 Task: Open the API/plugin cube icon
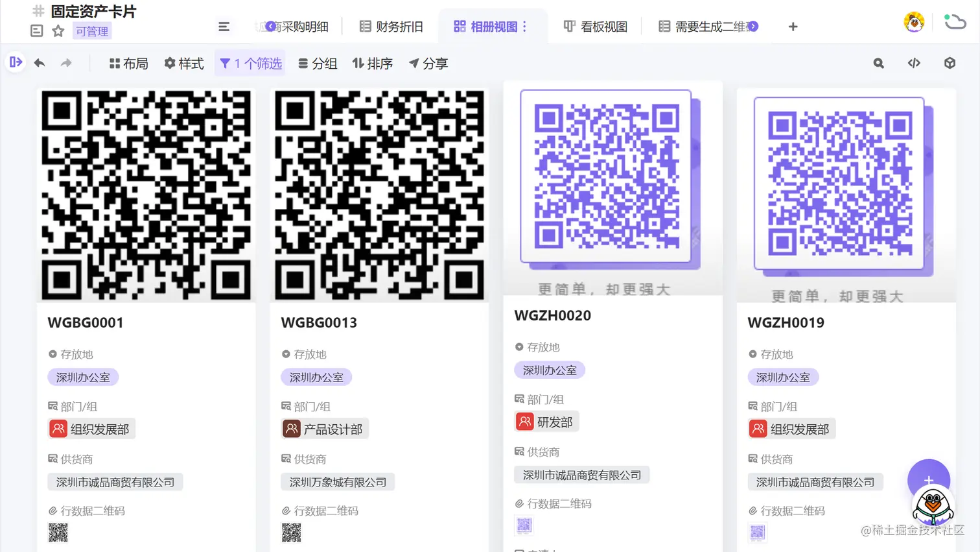949,63
